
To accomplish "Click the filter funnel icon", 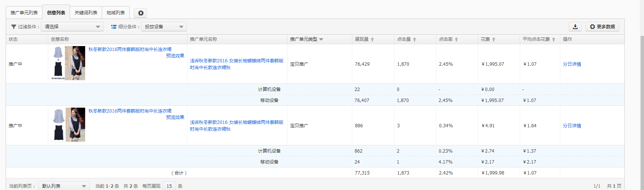I will click(14, 27).
